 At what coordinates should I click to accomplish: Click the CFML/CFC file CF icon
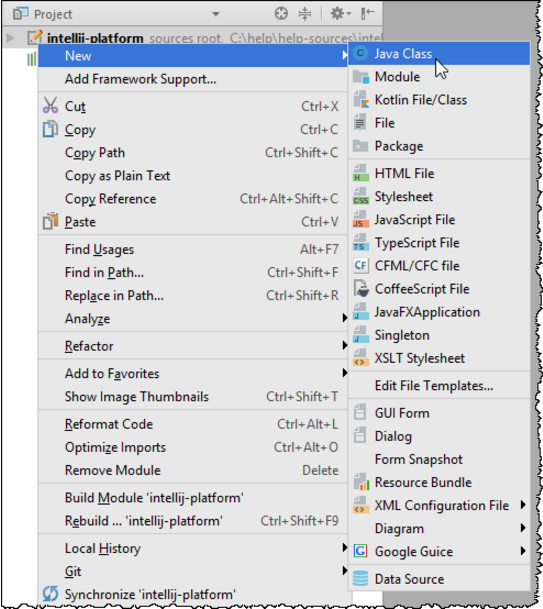click(360, 266)
